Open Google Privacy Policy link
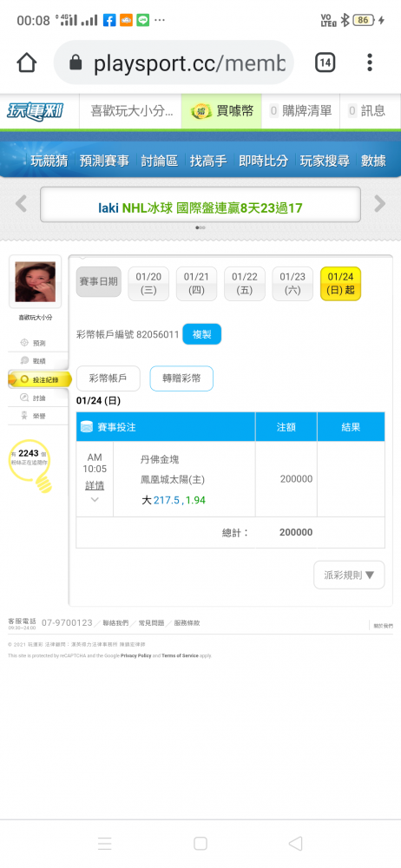Screen dimensions: 401x868 [x=135, y=655]
